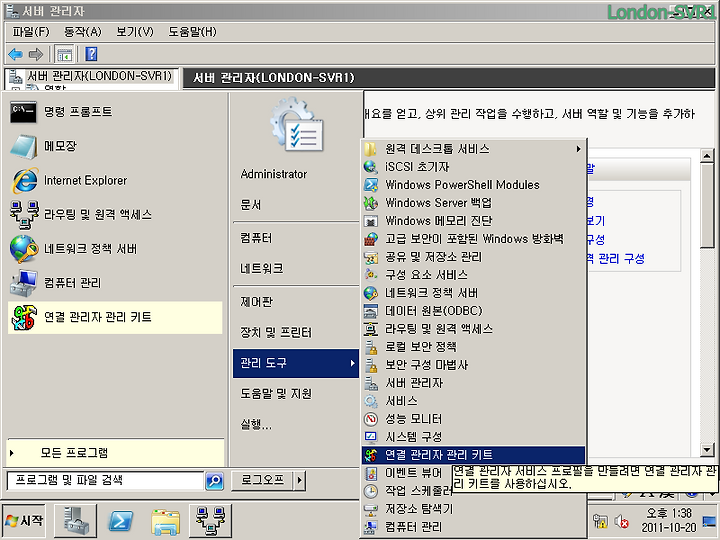Screen dimensions: 720x540
Task: Open 도움말 및 지원
Action: coord(296,394)
